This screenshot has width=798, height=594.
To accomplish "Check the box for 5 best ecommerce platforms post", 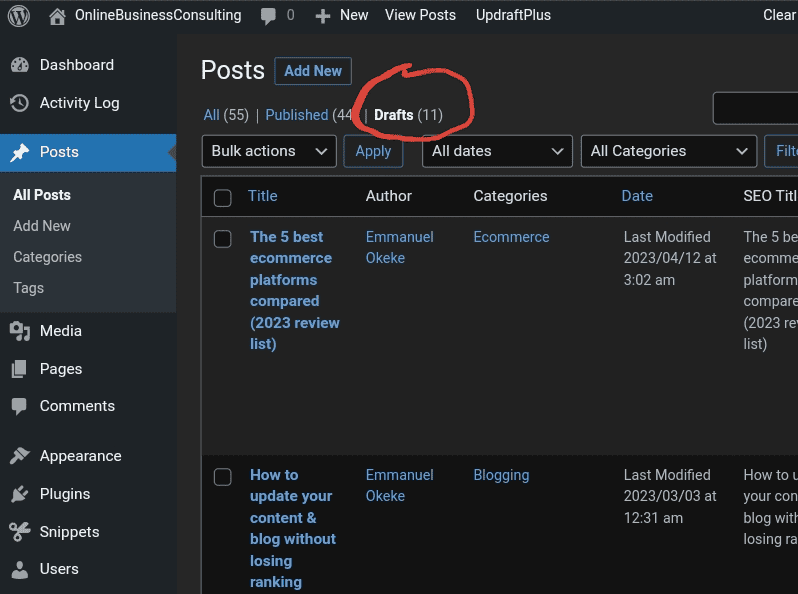I will (x=223, y=239).
